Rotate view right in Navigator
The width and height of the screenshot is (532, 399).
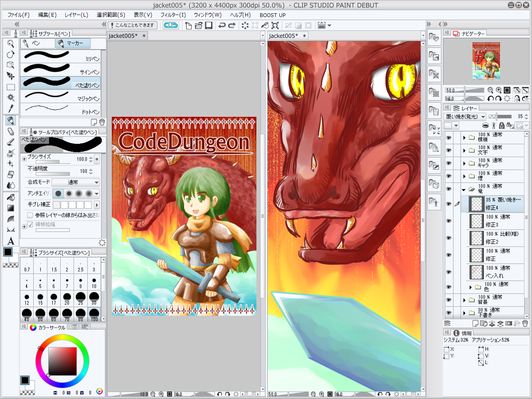click(x=498, y=99)
